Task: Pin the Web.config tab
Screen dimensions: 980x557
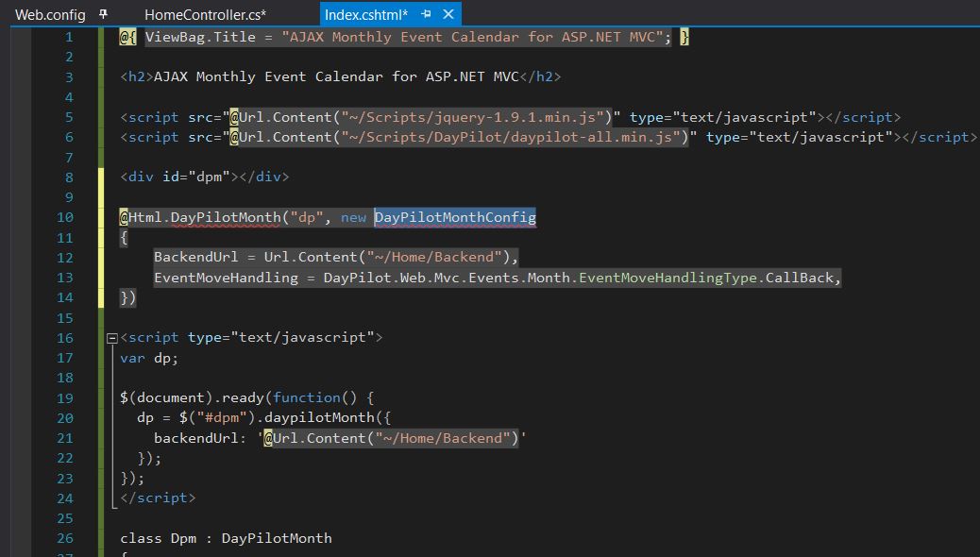Action: (x=103, y=14)
